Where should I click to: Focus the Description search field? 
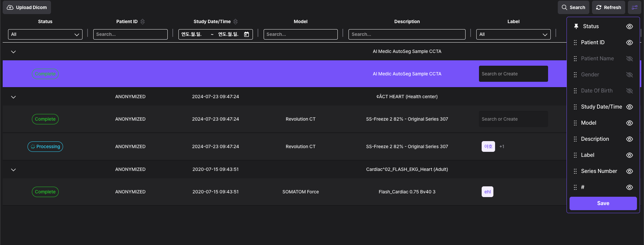407,34
